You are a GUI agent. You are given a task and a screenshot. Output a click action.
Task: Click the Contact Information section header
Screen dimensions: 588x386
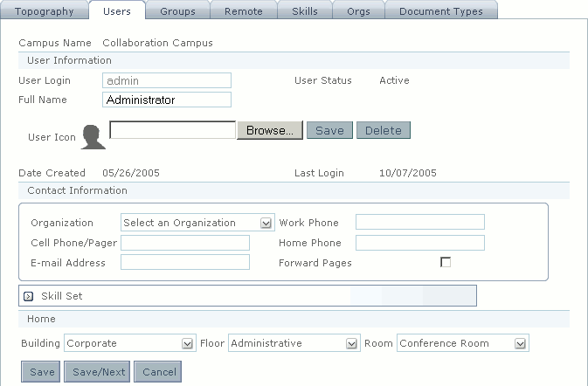point(294,190)
